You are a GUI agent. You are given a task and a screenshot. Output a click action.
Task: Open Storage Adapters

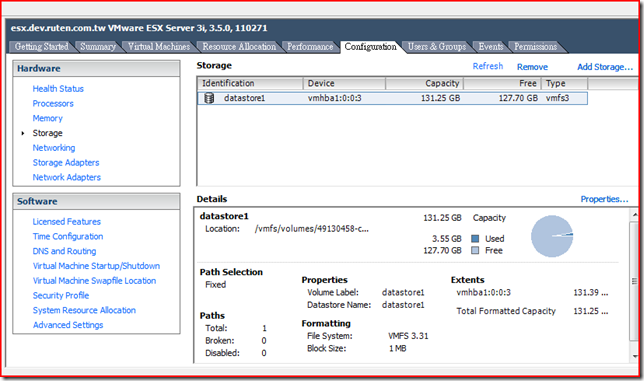pos(66,163)
